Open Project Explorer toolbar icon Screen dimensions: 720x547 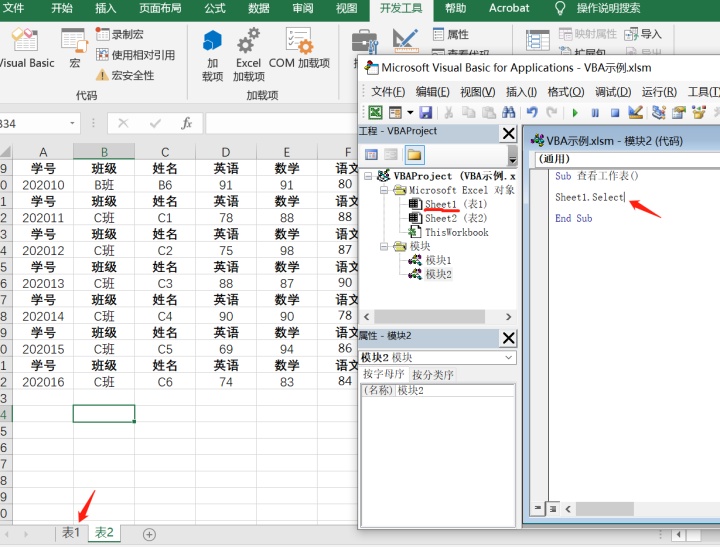click(x=658, y=112)
